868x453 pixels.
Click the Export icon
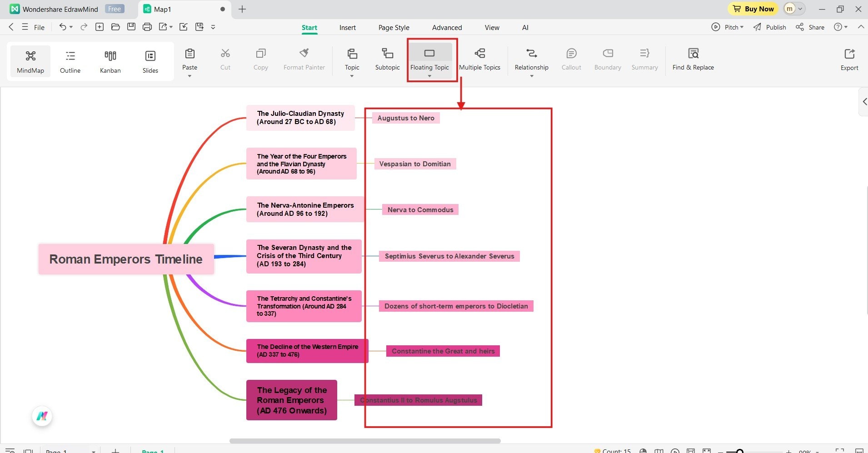[849, 54]
